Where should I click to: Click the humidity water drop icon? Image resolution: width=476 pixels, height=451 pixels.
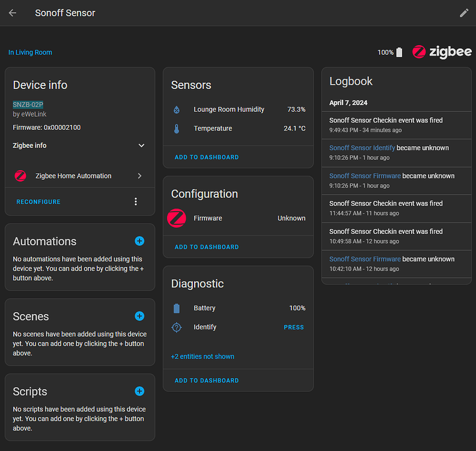177,109
